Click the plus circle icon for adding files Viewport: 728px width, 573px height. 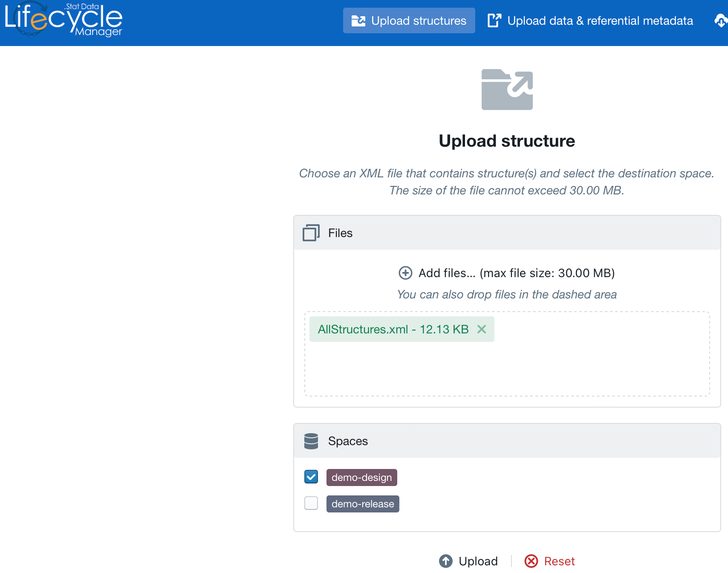[405, 273]
